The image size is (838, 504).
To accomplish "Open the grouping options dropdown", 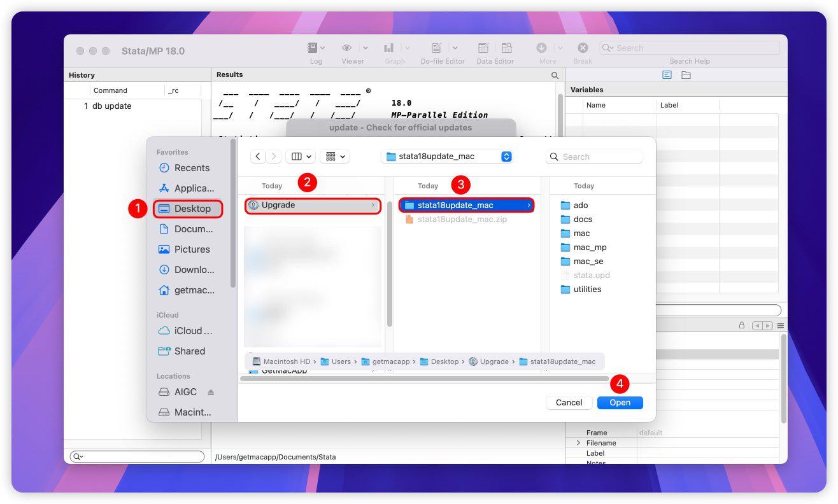I will [334, 157].
